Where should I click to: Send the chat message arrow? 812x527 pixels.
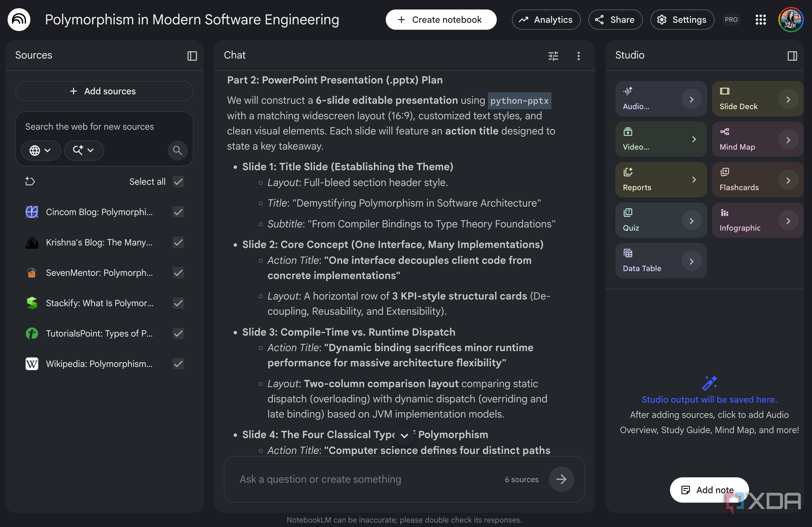tap(561, 479)
